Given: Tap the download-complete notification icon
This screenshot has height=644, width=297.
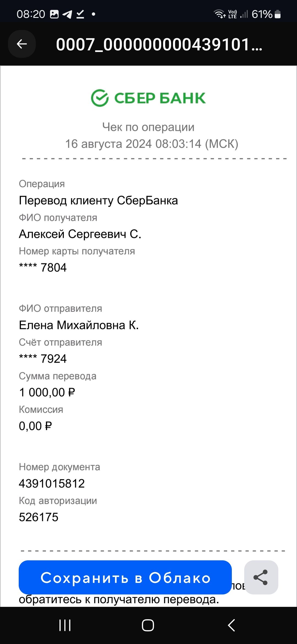Looking at the screenshot, I should point(80,14).
